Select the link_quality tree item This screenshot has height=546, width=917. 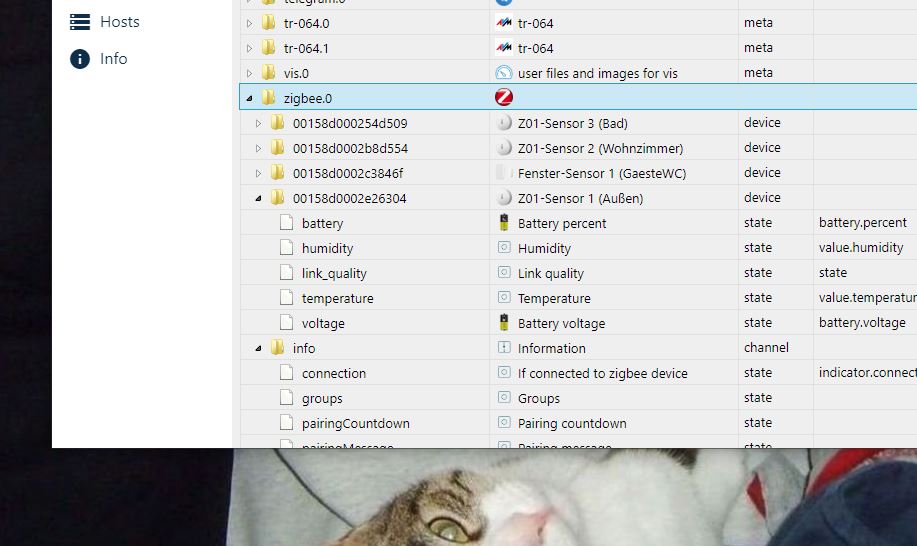click(334, 274)
